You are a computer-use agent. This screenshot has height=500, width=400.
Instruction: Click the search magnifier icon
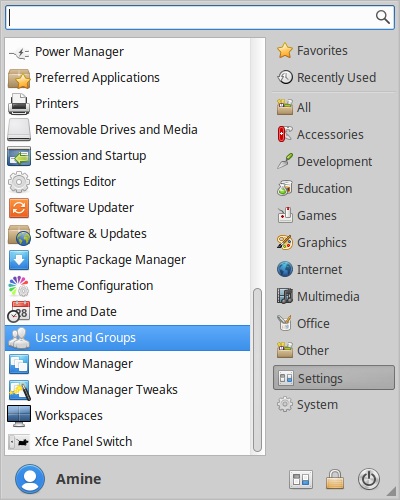click(383, 17)
